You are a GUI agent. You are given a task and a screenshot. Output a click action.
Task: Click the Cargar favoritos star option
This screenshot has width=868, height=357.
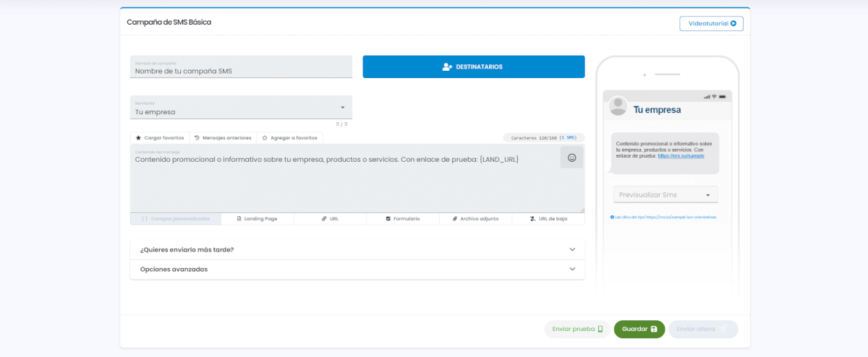coord(160,137)
